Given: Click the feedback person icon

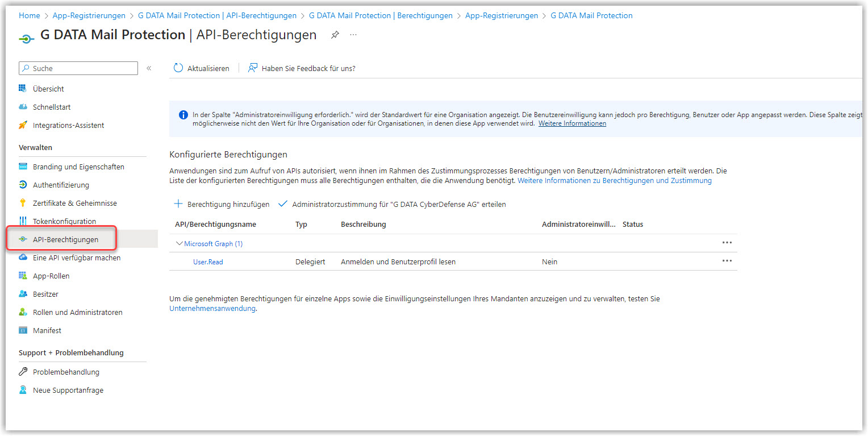Looking at the screenshot, I should click(253, 68).
